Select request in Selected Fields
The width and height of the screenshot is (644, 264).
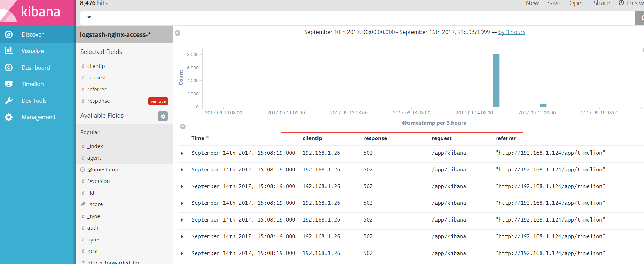(x=97, y=78)
